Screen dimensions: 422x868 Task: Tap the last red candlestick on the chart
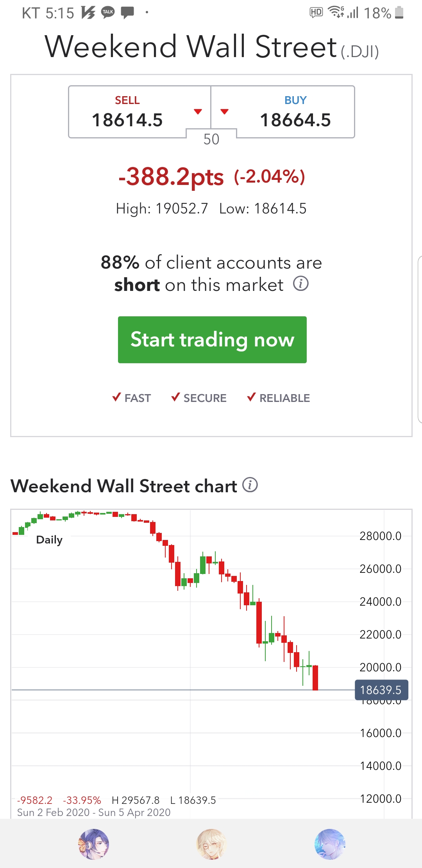coord(315,678)
